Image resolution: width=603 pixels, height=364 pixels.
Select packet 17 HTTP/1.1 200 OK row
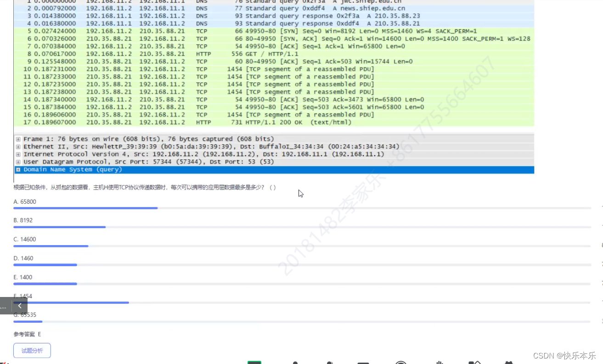point(274,122)
